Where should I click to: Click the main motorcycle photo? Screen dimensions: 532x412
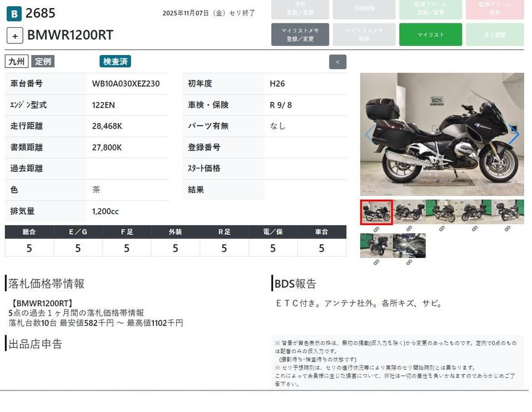click(441, 134)
